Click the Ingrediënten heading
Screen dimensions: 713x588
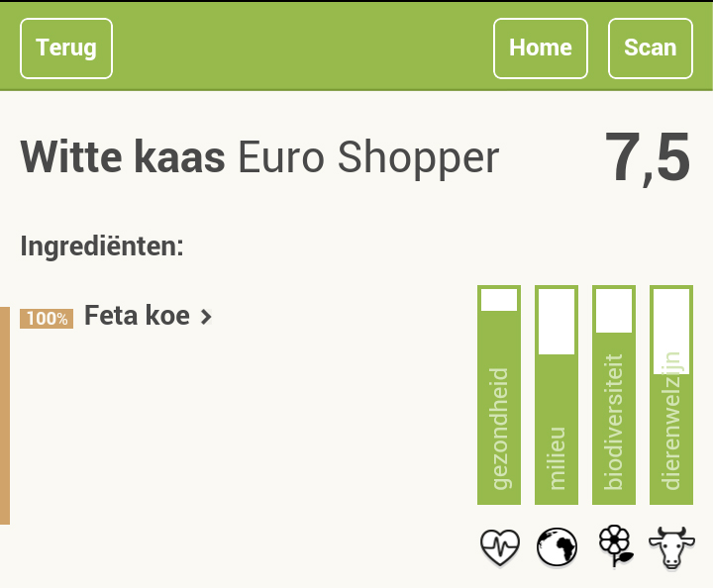102,246
